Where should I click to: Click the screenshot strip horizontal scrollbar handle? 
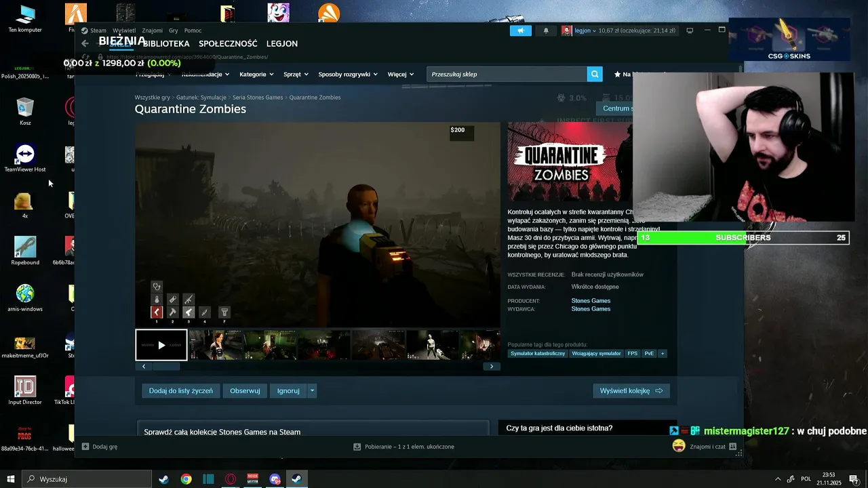(166, 367)
